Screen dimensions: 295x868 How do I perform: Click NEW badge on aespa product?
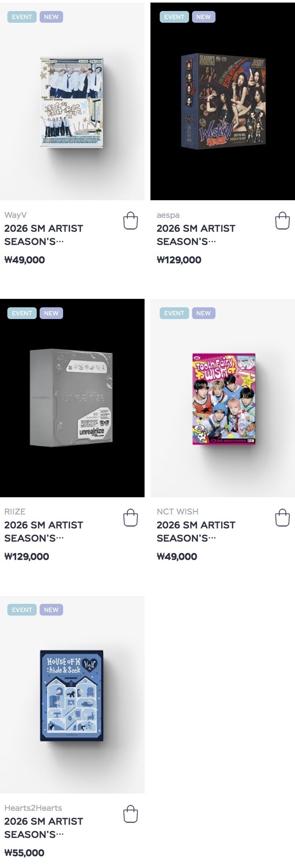click(203, 17)
